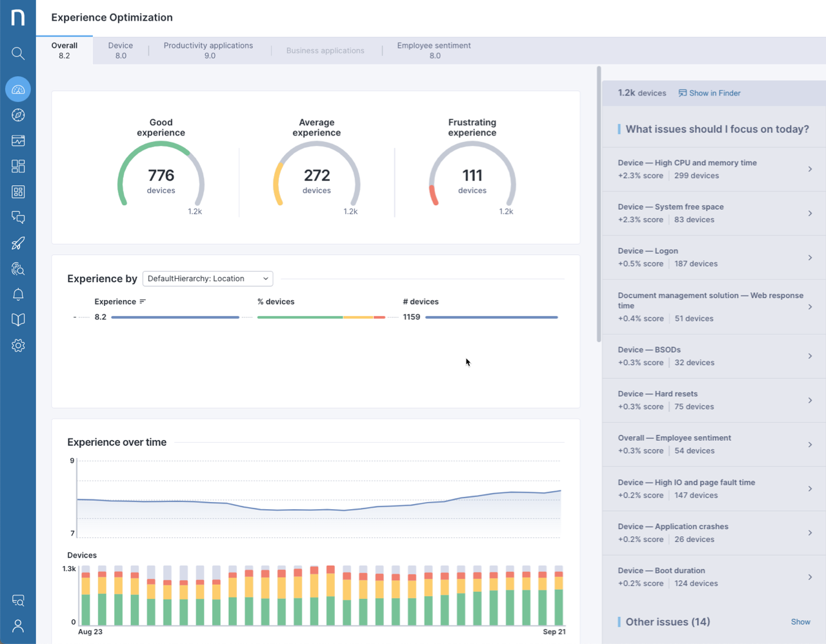Viewport: 826px width, 644px height.
Task: Open Investigations using the magnifier-fingerprint icon
Action: 17,268
